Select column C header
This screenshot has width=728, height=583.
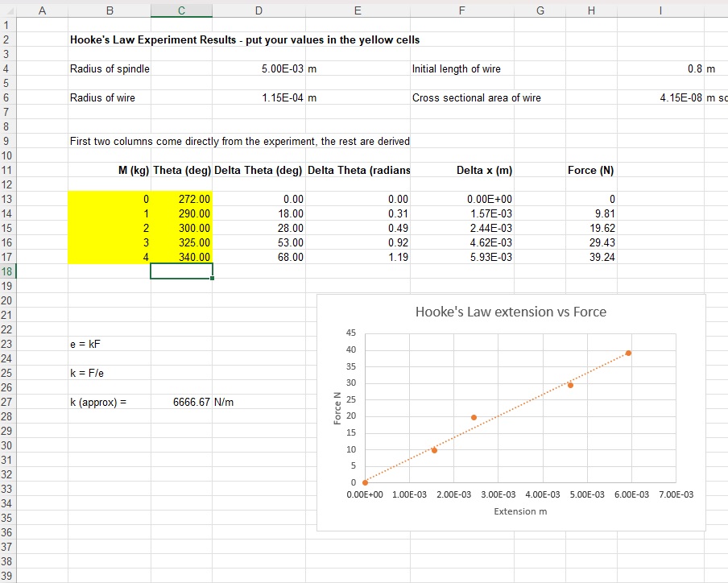click(181, 10)
